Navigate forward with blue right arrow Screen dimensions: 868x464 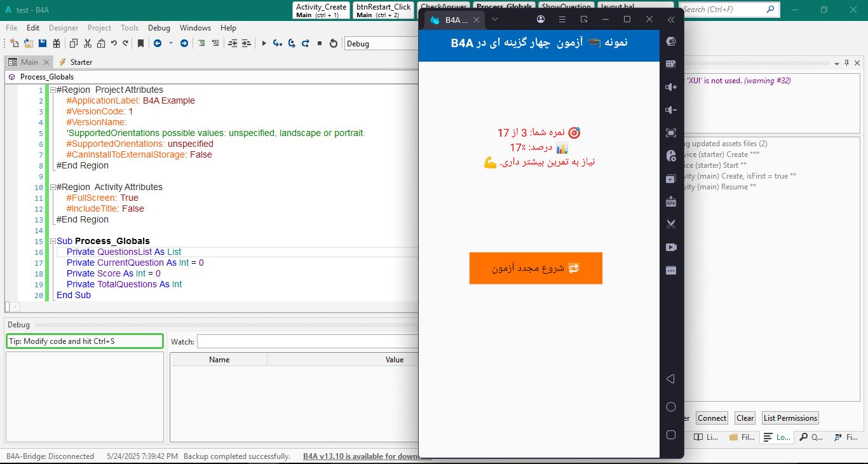tap(184, 43)
